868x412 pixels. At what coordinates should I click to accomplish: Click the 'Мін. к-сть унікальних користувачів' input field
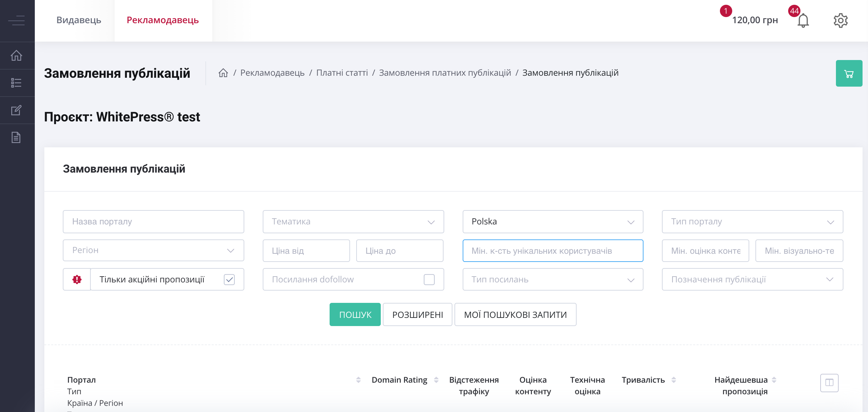tap(552, 251)
